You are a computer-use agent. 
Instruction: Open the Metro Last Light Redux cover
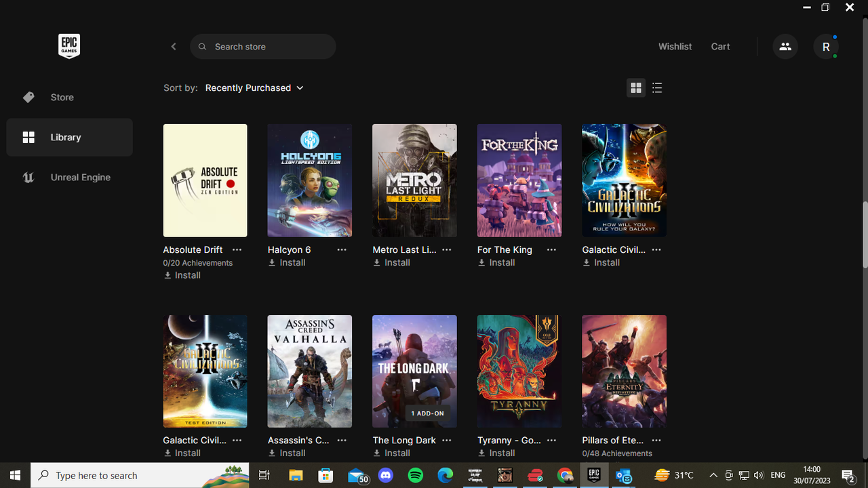414,180
